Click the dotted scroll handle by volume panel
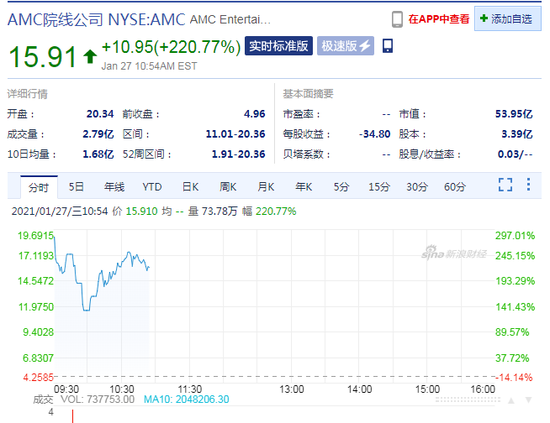 [x=468, y=400]
